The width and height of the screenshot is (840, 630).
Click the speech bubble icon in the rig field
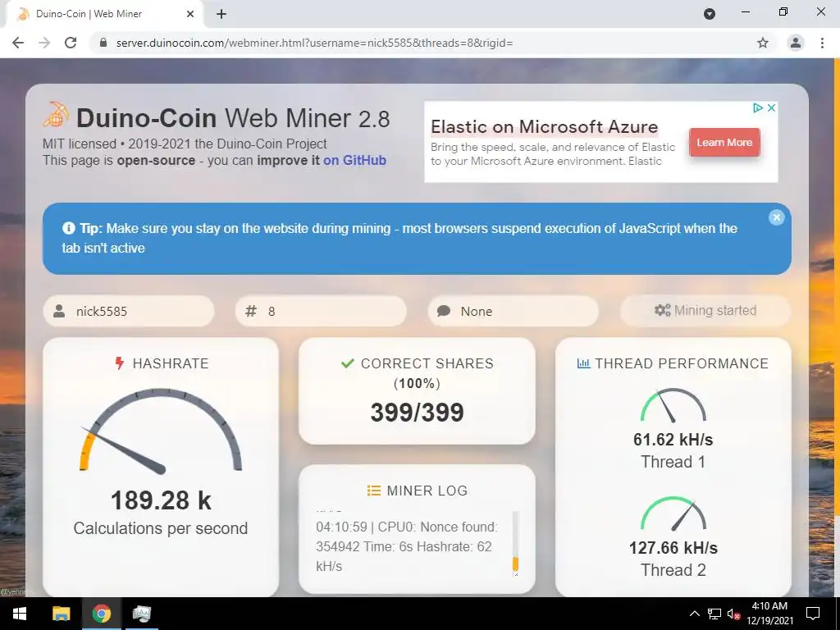coord(444,311)
